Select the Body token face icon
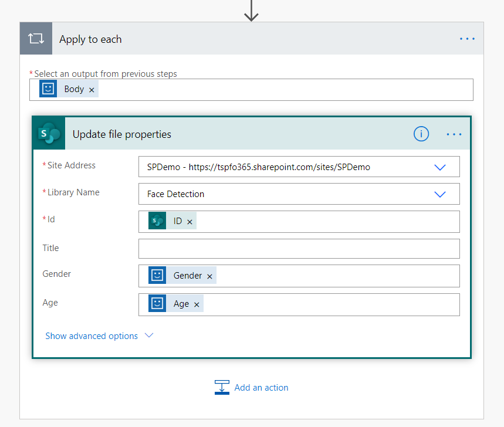504x427 pixels. click(48, 89)
